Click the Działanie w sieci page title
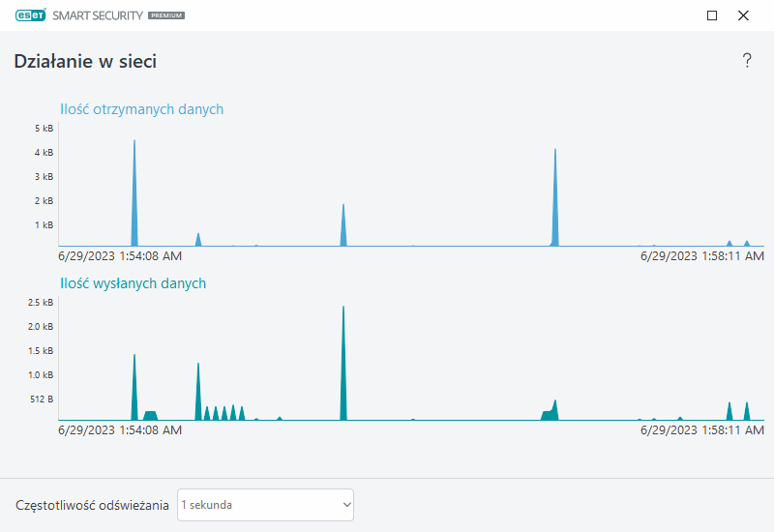This screenshot has width=774, height=532. click(x=85, y=62)
